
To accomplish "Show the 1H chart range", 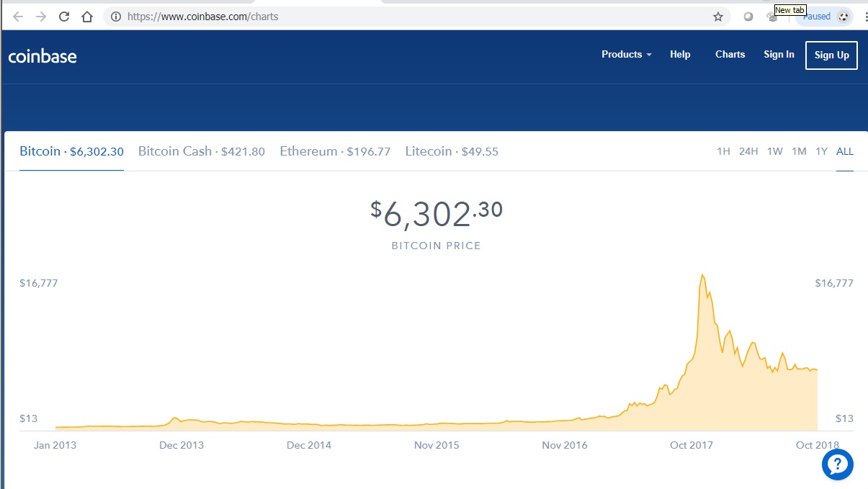I will click(723, 151).
